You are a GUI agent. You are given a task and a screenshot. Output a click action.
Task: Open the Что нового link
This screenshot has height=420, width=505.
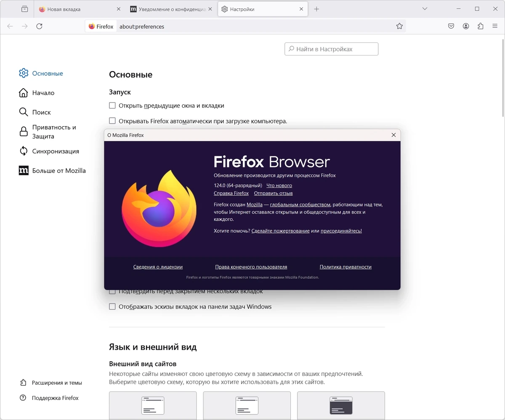point(279,185)
